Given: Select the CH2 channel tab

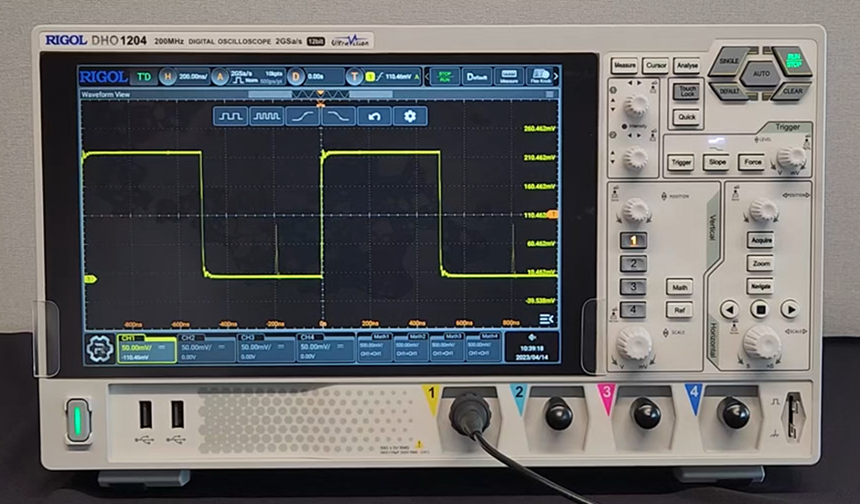Looking at the screenshot, I should click(206, 349).
